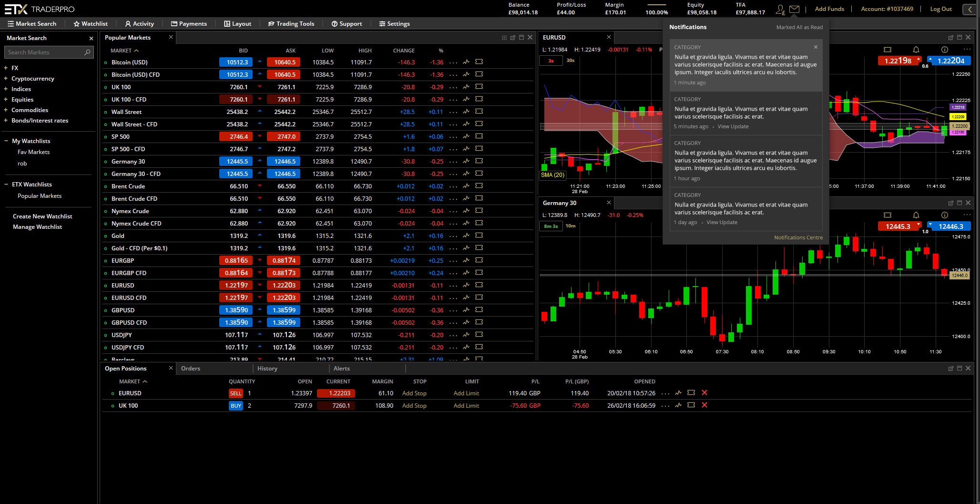Open chart icon for Germany 30 row

point(466,161)
